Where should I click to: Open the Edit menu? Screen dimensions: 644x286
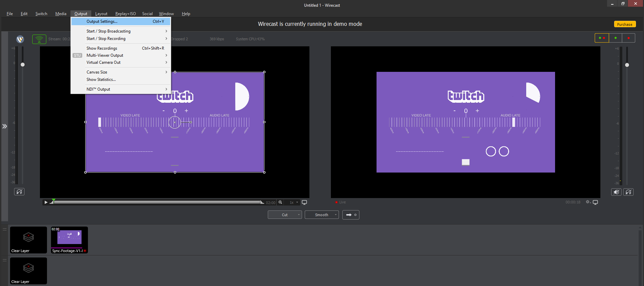tap(24, 14)
